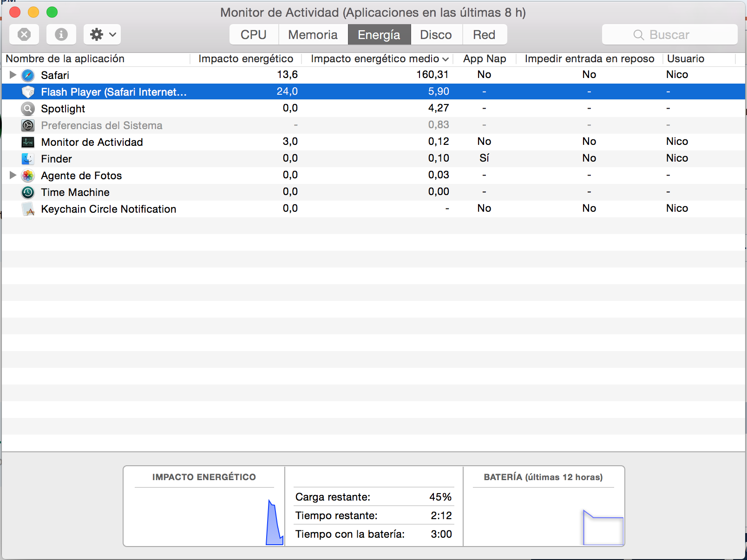The image size is (747, 560).
Task: Switch to the CPU tab
Action: coord(254,35)
